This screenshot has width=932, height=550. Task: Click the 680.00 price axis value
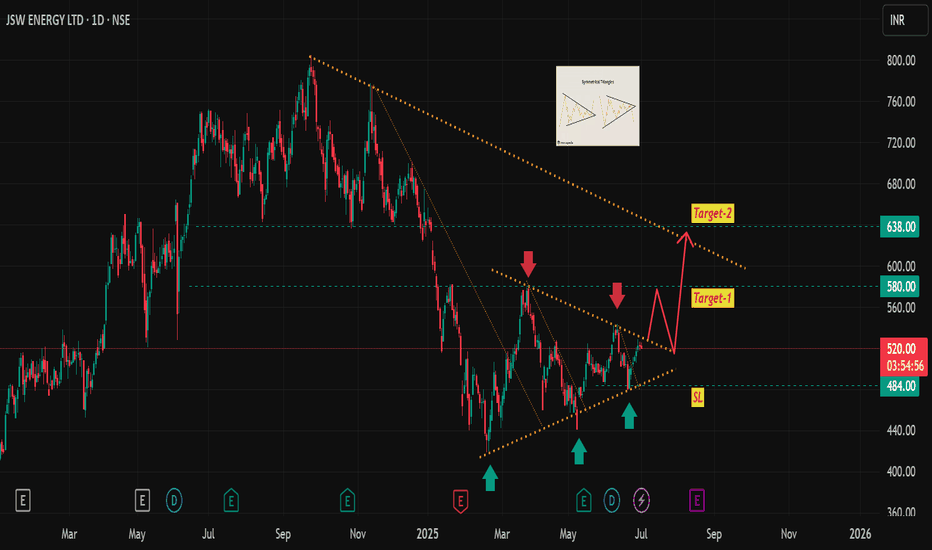(x=900, y=184)
